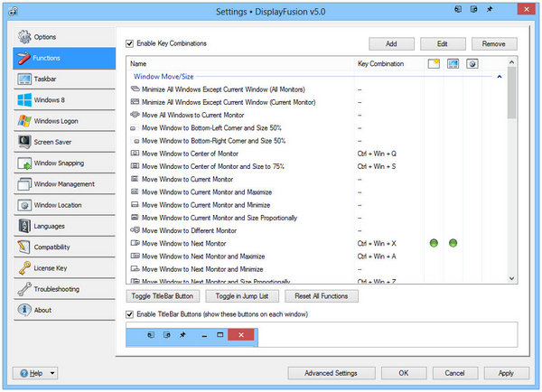Click first icon in titlebar preview
Screen dimensions: 542x392
[151, 334]
